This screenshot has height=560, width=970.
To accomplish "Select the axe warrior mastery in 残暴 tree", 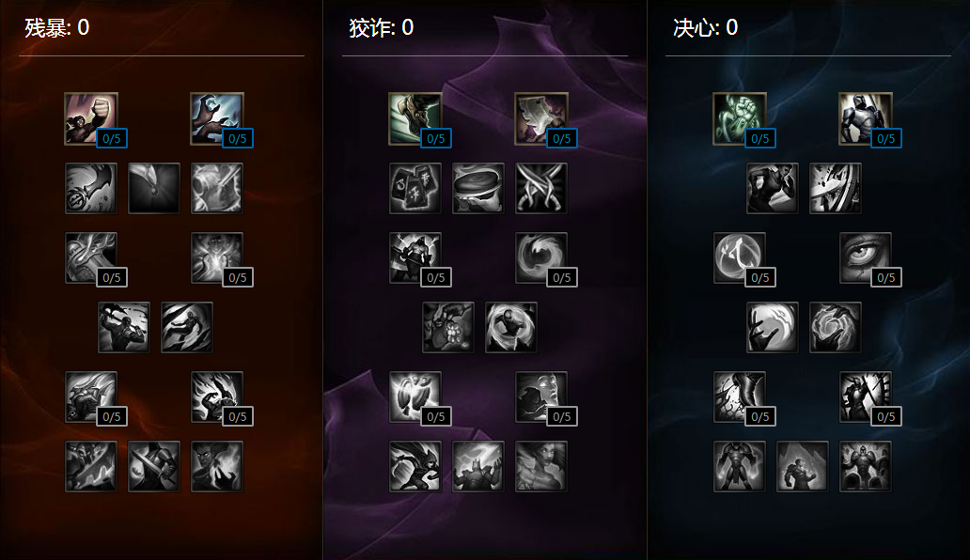I will point(124,327).
